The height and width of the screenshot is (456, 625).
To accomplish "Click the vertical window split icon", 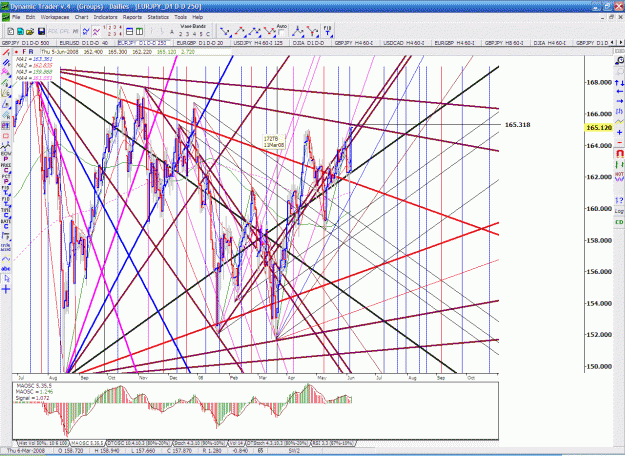I will pos(139,31).
